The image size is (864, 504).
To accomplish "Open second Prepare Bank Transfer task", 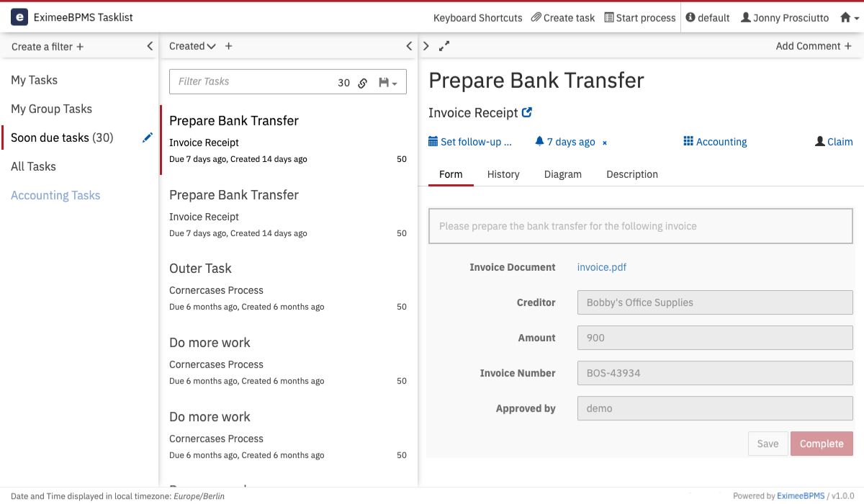I will point(288,214).
